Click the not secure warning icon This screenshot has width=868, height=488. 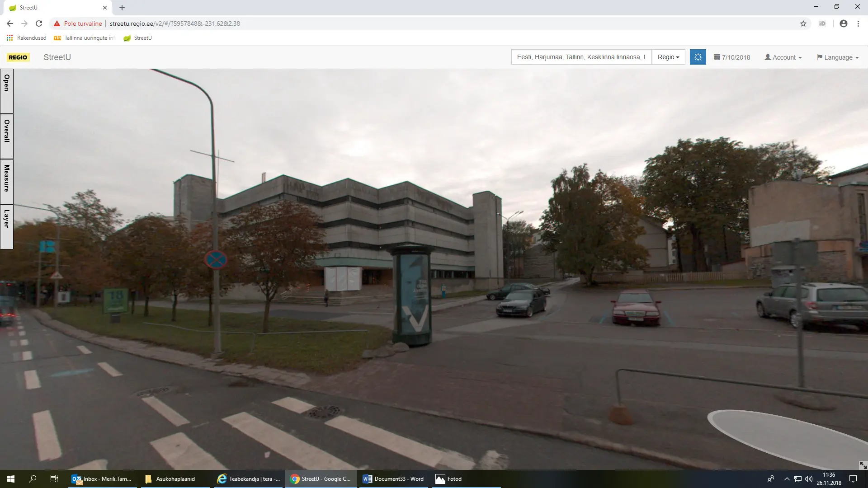(x=57, y=23)
